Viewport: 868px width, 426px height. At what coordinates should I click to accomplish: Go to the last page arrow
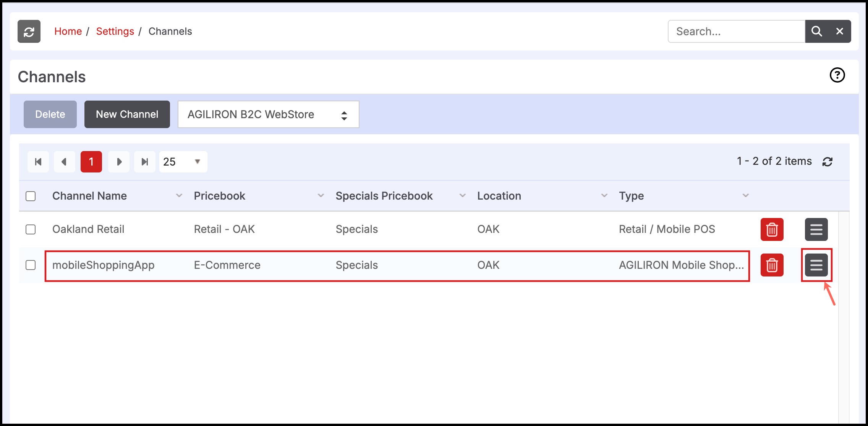[144, 162]
